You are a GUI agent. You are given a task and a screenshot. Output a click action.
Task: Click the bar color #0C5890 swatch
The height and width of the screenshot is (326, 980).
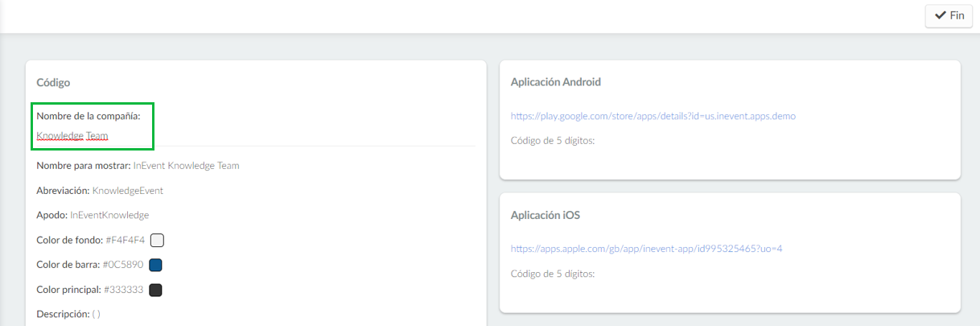pyautogui.click(x=156, y=265)
